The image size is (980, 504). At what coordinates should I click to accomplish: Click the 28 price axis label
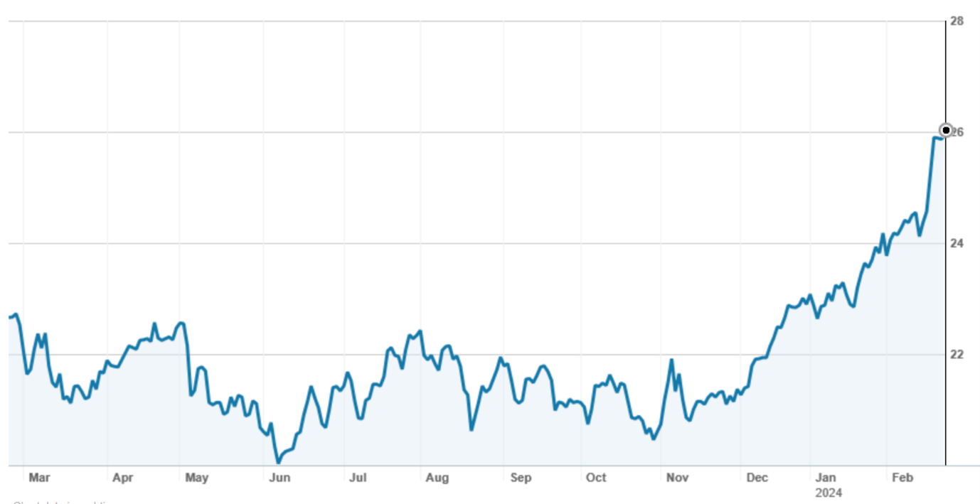[957, 21]
